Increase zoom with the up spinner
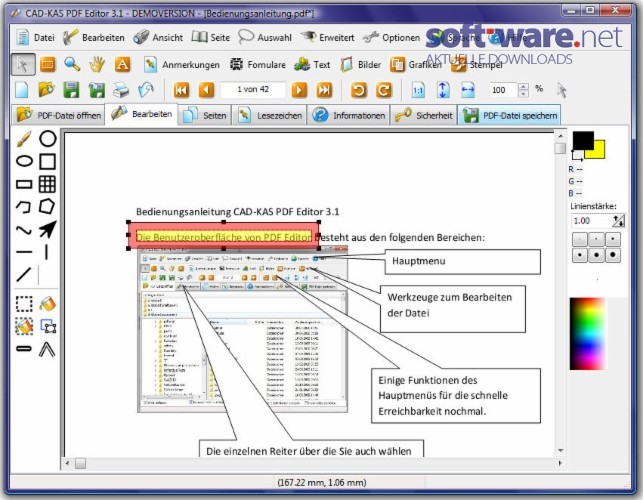 (523, 87)
